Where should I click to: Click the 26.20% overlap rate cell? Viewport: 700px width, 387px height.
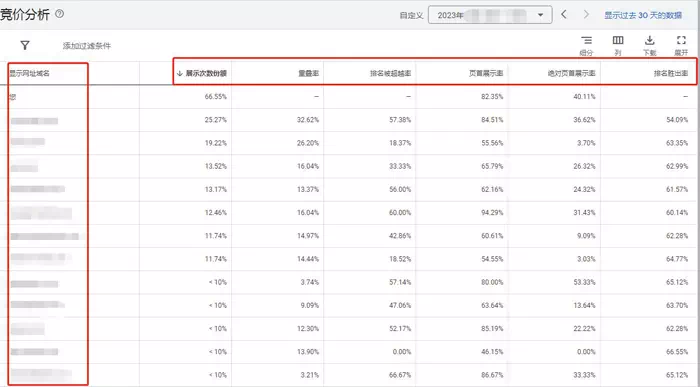308,143
